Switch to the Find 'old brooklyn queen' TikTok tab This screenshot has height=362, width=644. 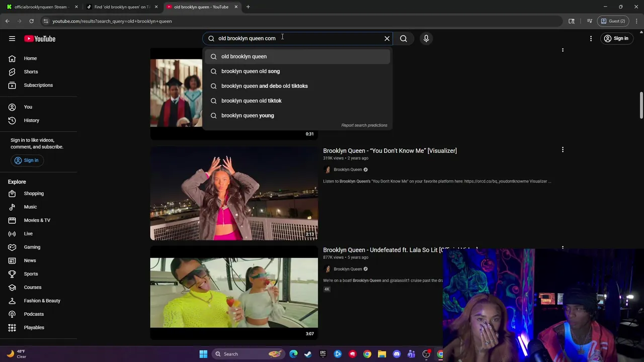122,7
